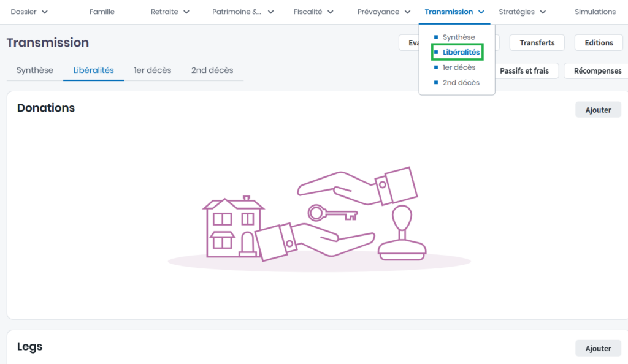The height and width of the screenshot is (364, 628).
Task: Expand the Dossier menu chevron
Action: pyautogui.click(x=45, y=12)
